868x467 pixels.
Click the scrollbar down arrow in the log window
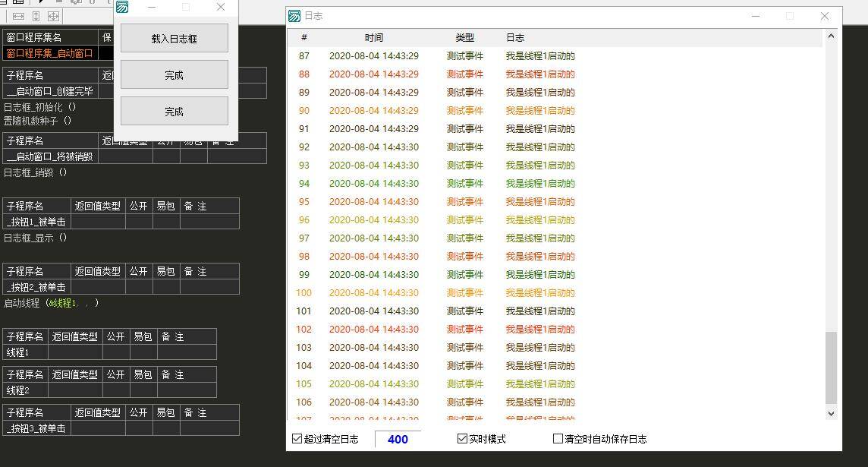[x=831, y=414]
